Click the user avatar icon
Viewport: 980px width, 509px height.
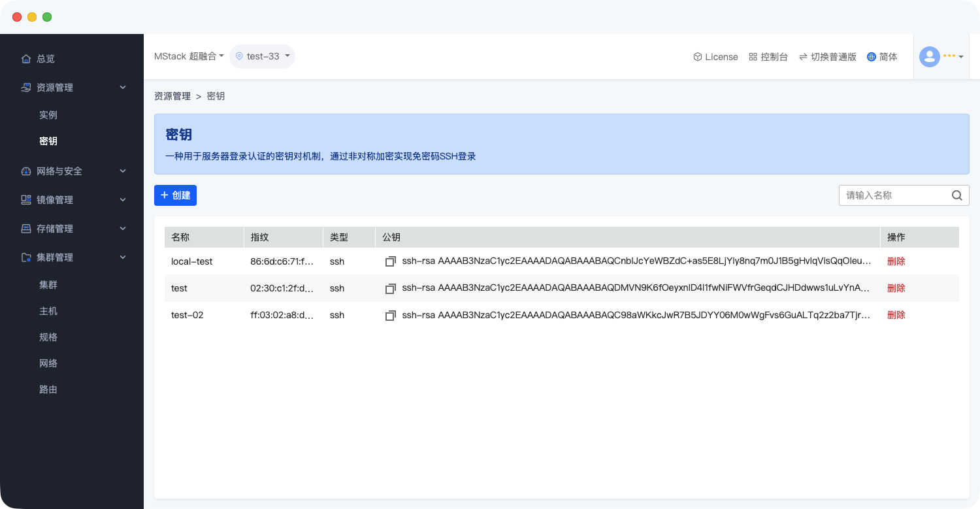coord(929,57)
